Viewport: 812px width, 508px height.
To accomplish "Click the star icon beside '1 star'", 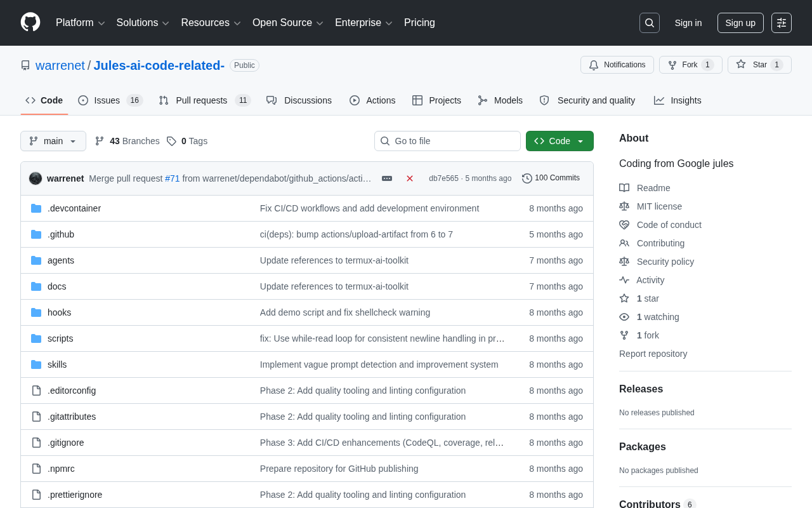I will point(624,298).
